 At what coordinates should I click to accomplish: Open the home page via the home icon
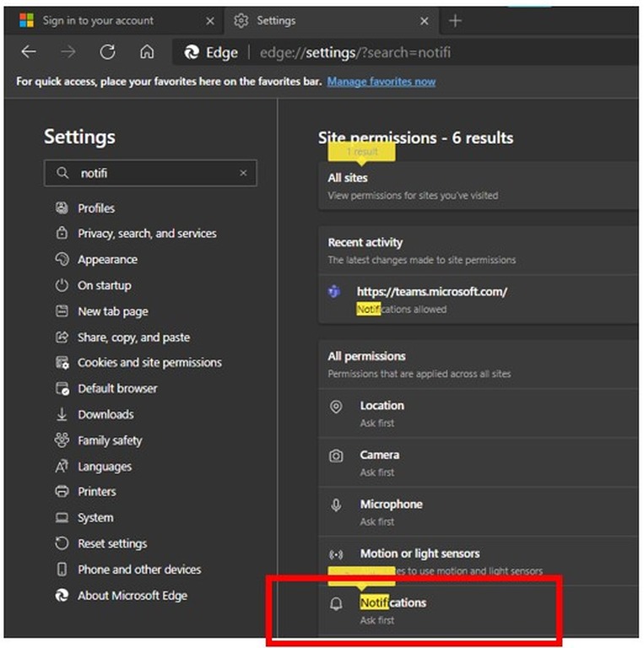147,52
